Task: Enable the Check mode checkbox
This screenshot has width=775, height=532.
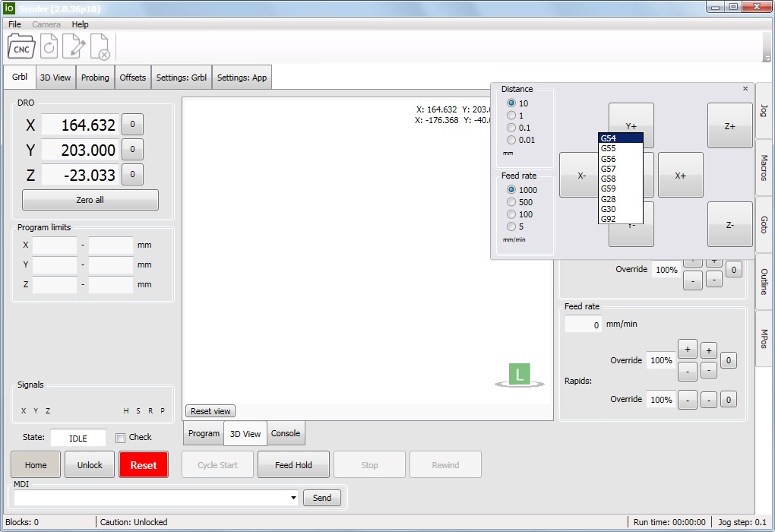Action: [120, 438]
